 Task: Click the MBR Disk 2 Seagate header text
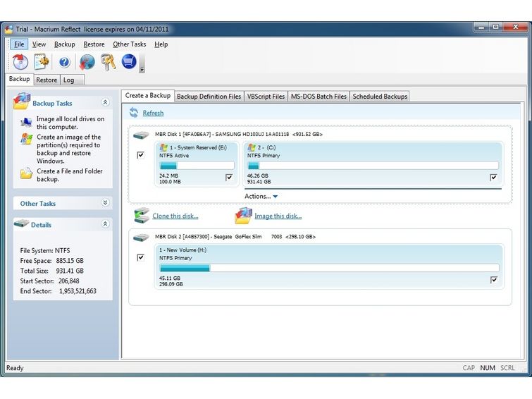tap(235, 237)
